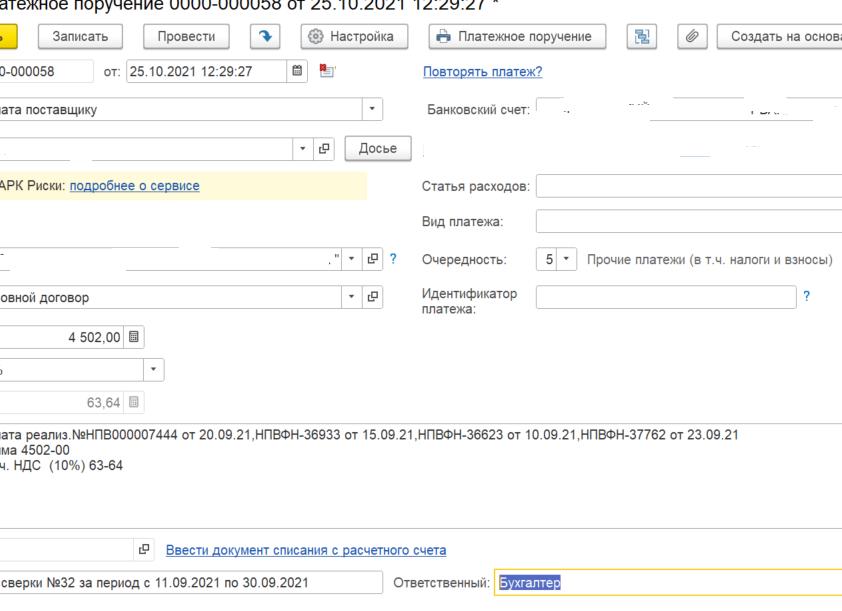Image resolution: width=842 pixels, height=611 pixels.
Task: Open recipient card icon beside Досье
Action: pyautogui.click(x=324, y=149)
